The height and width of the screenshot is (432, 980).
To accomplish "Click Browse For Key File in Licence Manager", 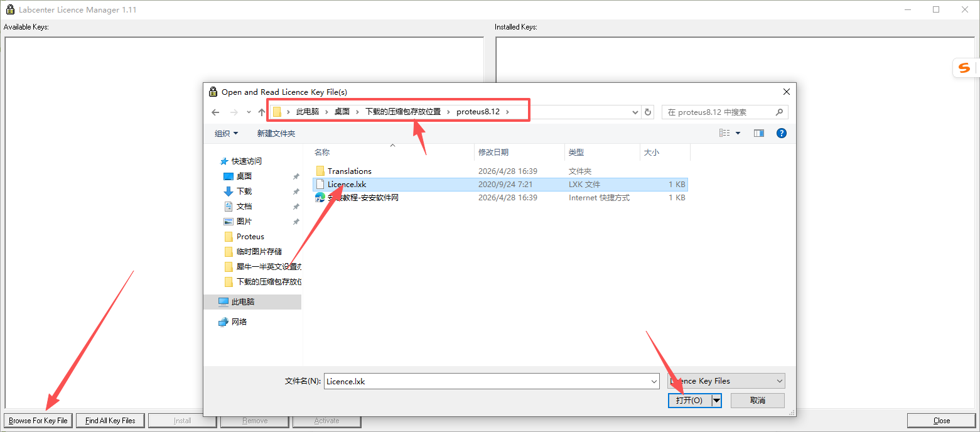I will click(x=38, y=421).
